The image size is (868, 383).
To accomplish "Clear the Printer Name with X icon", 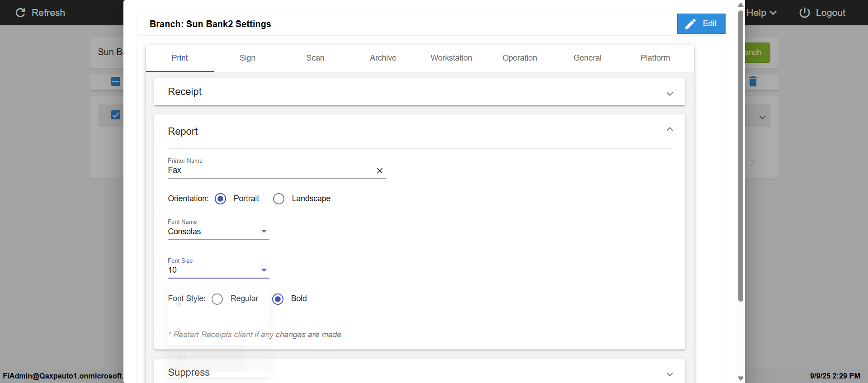I will (x=380, y=170).
